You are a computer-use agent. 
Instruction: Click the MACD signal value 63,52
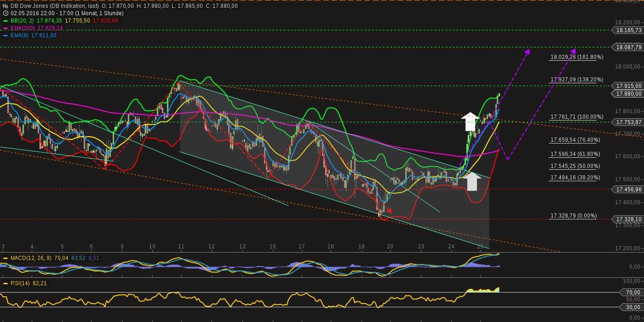click(78, 258)
